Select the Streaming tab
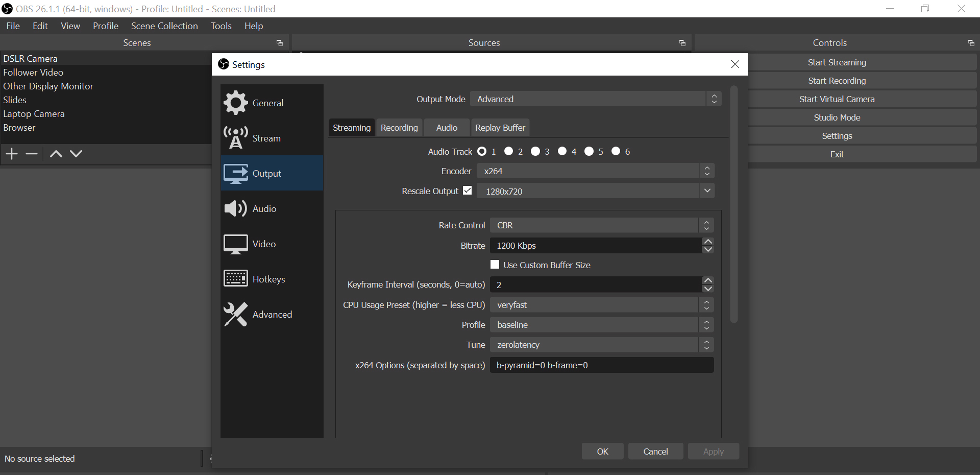Image resolution: width=980 pixels, height=475 pixels. pos(352,128)
